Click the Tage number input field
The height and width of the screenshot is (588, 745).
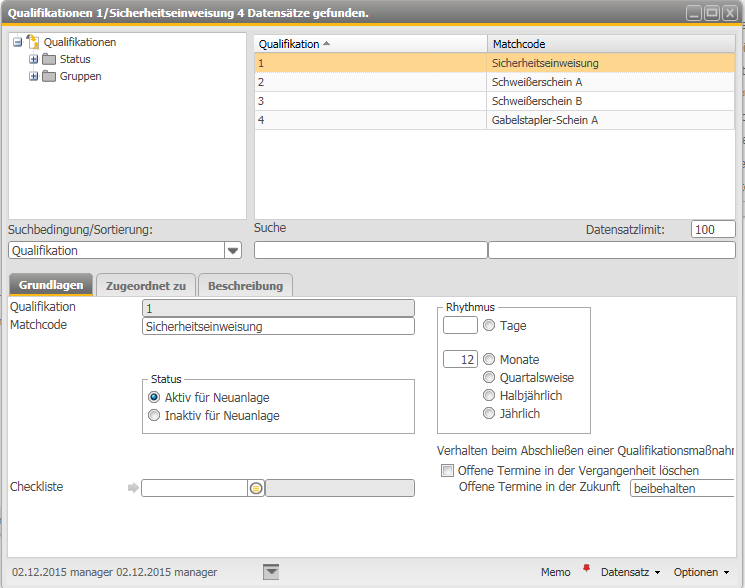coord(460,325)
